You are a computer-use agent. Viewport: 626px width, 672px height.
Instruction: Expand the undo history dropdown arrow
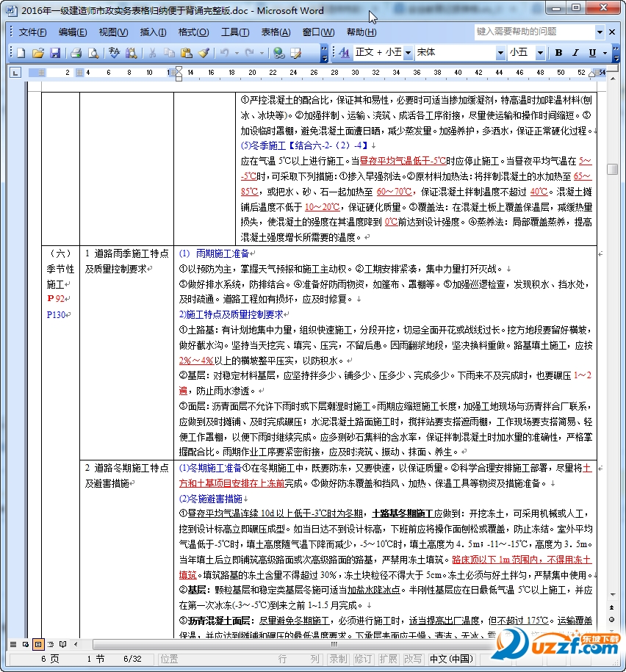pos(237,53)
